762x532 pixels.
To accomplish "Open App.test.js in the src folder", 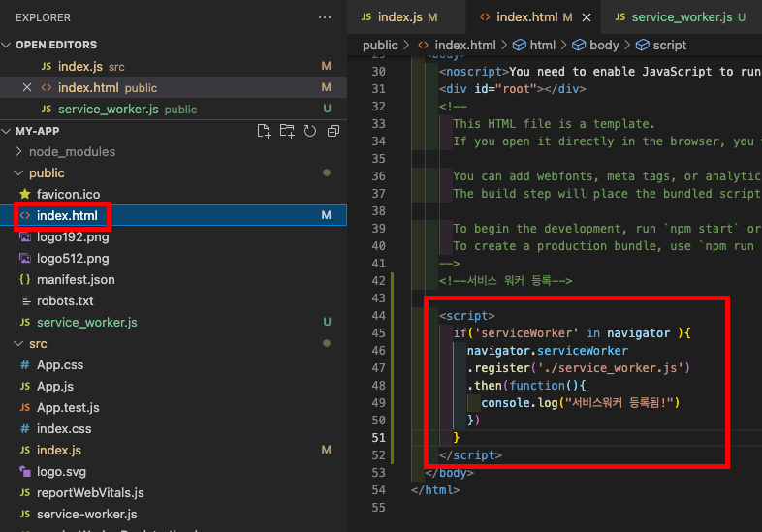I will click(174, 408).
